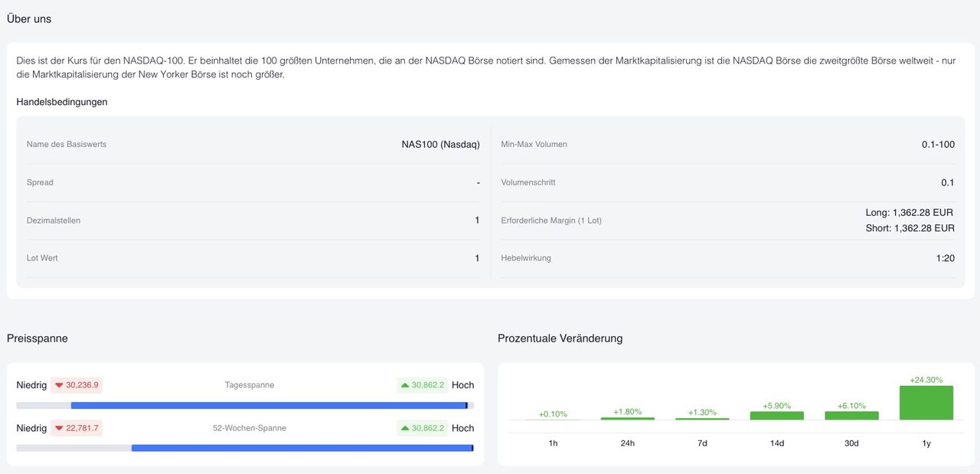Click the +1.30% value label
This screenshot has width=980, height=474.
click(x=702, y=413)
